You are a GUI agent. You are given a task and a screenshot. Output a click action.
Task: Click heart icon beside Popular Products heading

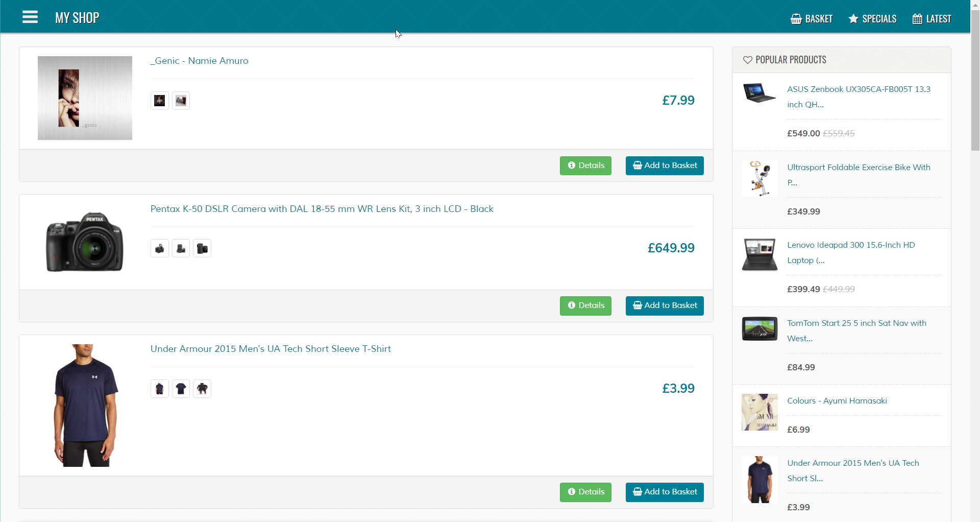(x=747, y=60)
